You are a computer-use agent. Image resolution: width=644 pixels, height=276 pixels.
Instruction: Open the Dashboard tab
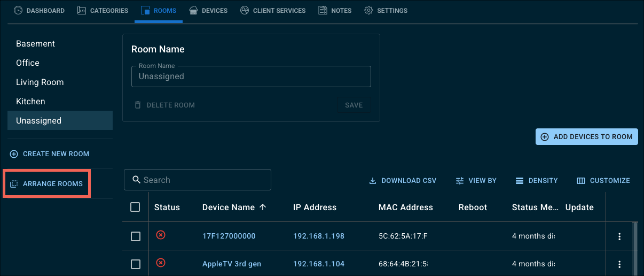point(39,11)
